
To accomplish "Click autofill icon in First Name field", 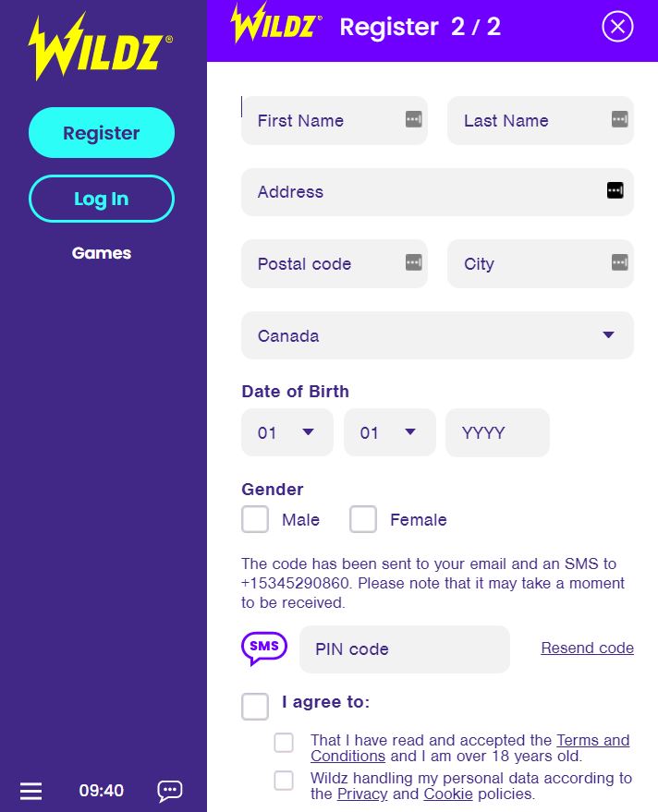I will tap(413, 119).
